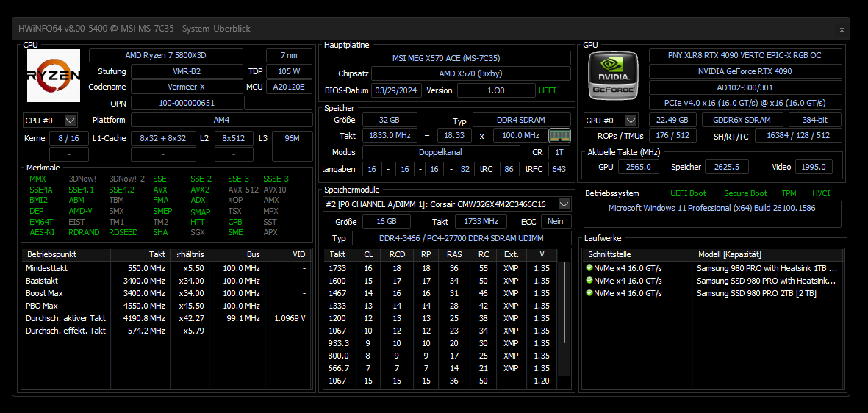Click the CL column header in timing table

pos(368,255)
